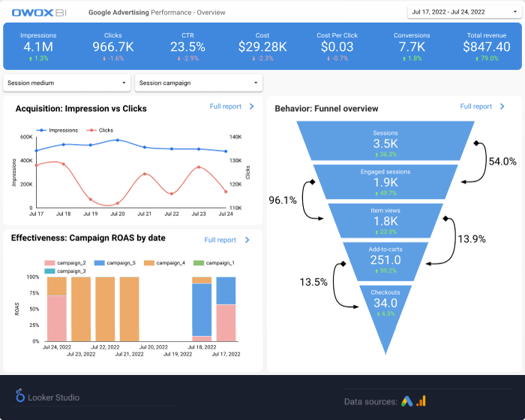Viewport: 525px width, 420px height.
Task: Toggle campaign_1 legend swatch
Action: click(199, 263)
